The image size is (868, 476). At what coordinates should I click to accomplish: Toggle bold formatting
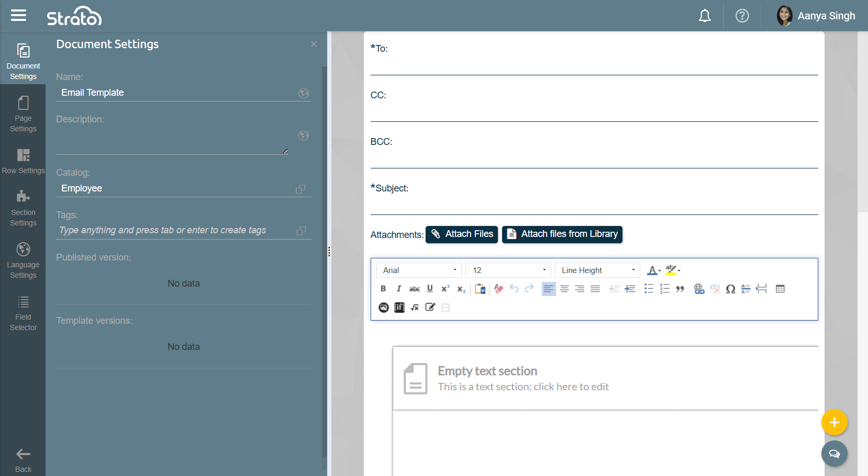click(383, 289)
